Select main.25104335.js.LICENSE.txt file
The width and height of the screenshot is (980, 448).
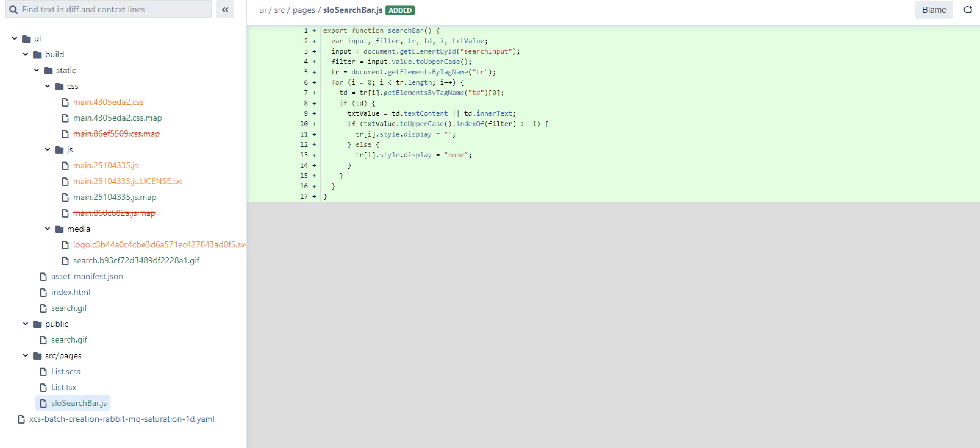127,181
